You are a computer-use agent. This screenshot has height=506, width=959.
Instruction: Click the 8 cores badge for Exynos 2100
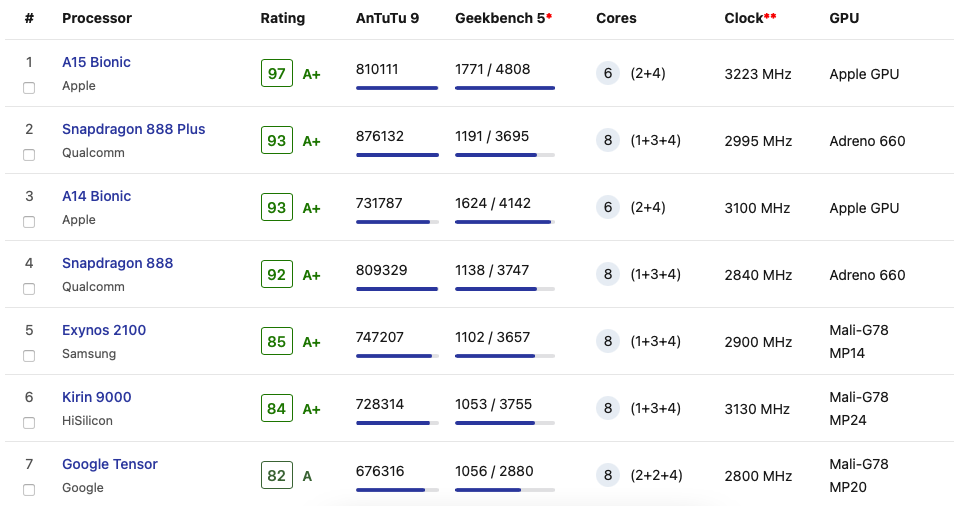(608, 341)
